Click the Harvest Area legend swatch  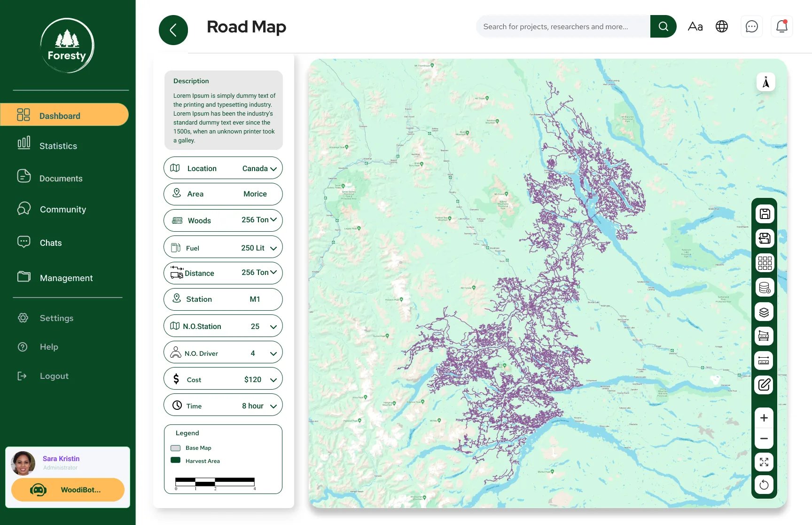[176, 461]
